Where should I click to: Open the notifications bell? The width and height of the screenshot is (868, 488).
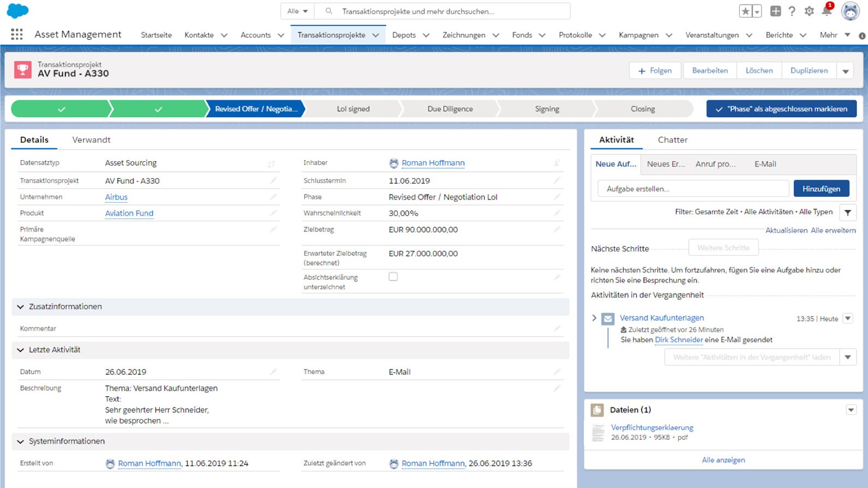(826, 11)
